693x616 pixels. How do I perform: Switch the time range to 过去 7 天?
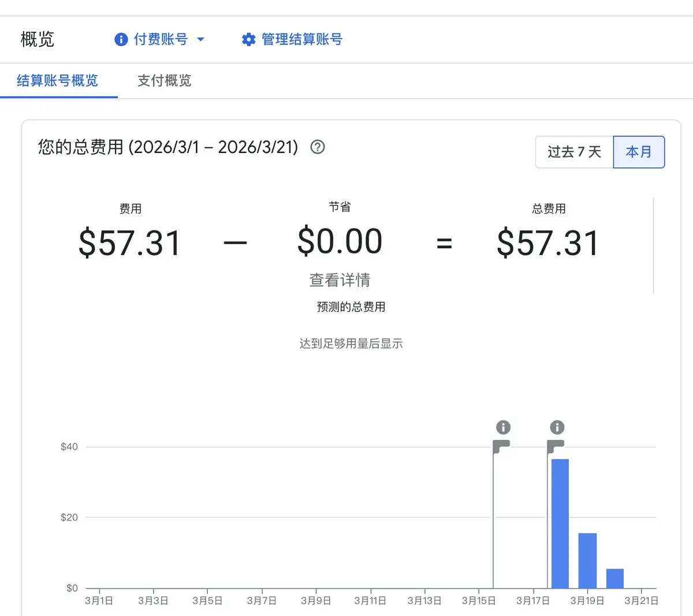click(x=574, y=152)
